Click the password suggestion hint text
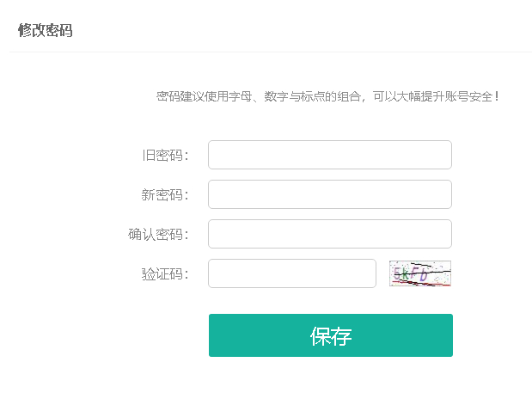 tap(327, 96)
